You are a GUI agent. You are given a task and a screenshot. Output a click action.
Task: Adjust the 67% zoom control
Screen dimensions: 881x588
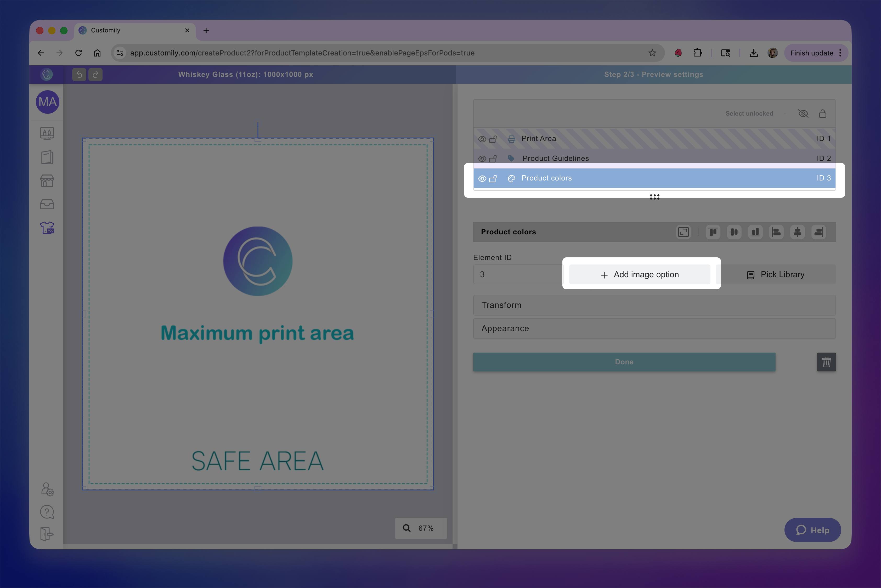pos(421,528)
